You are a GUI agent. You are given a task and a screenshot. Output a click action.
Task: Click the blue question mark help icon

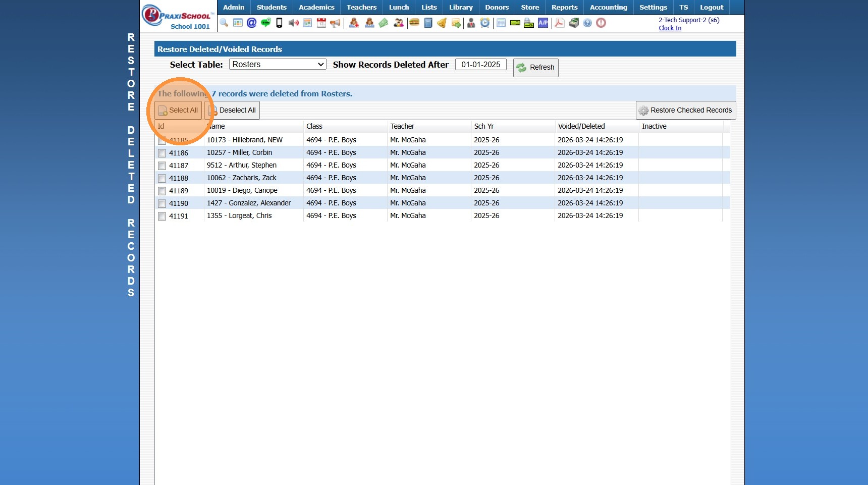[x=587, y=23]
